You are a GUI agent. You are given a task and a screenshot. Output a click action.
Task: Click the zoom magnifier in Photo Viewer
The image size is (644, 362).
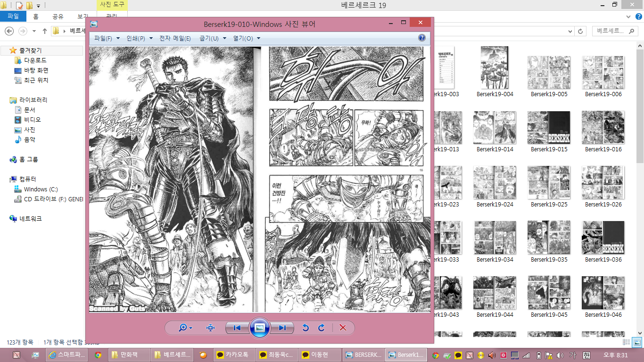[183, 328]
